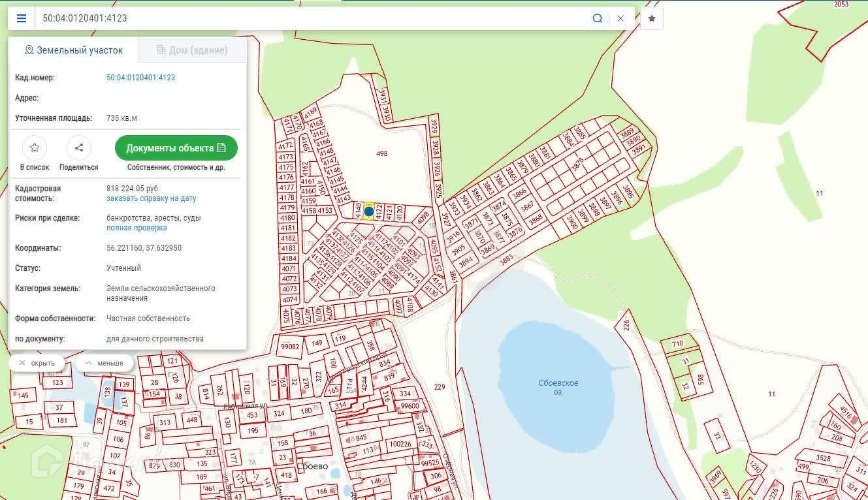
Task: Open cadastral number 50:04:0120401:4123 link
Action: click(140, 78)
